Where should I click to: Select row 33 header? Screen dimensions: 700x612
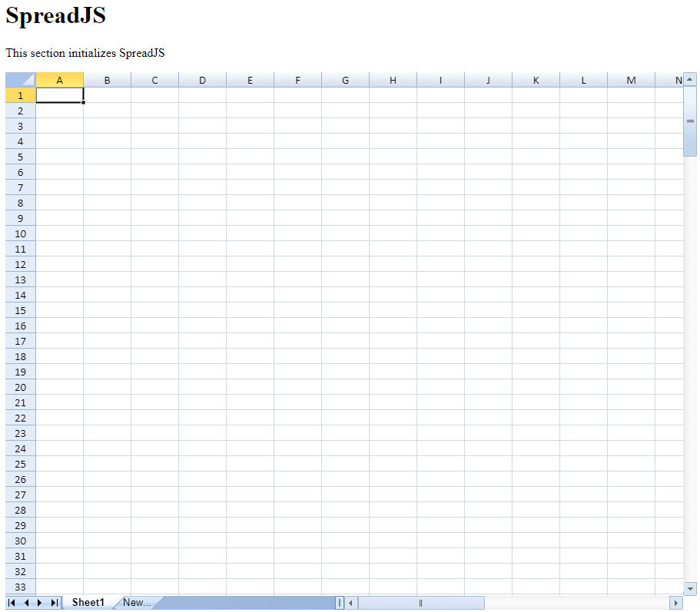click(21, 587)
